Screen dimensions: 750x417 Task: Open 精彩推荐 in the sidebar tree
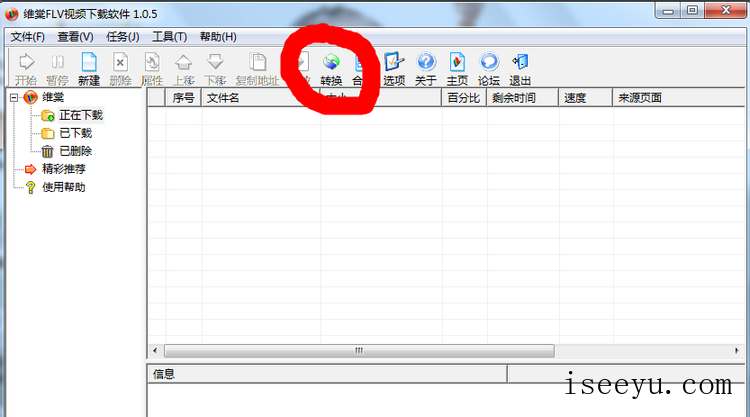[64, 169]
